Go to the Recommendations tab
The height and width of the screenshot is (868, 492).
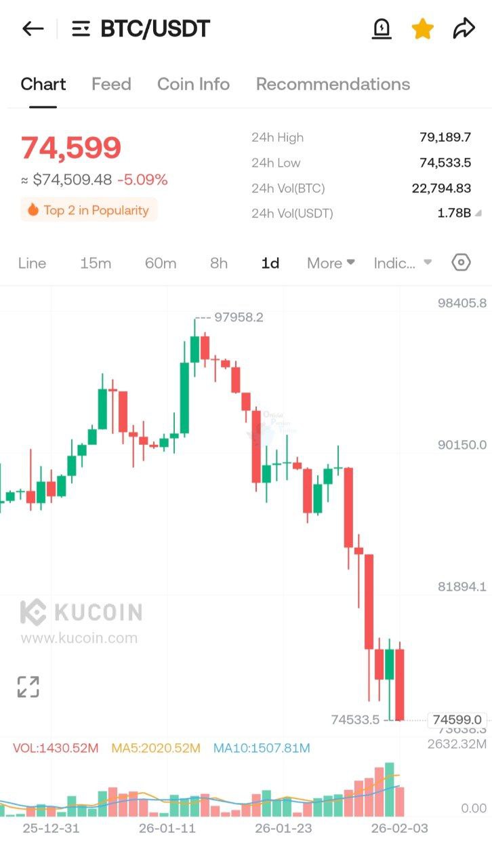pos(333,84)
